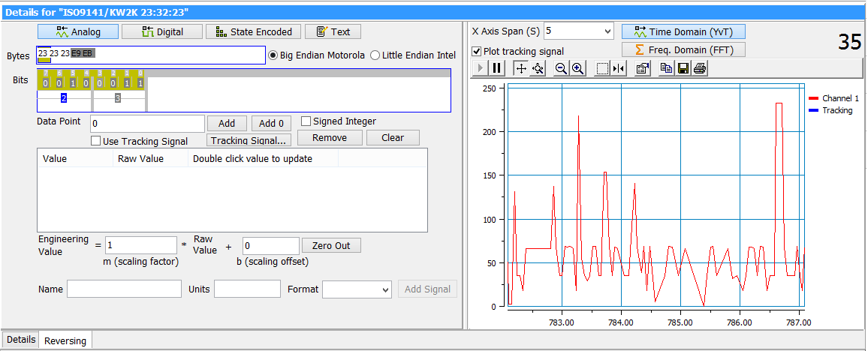Switch to the Reversing tab

coord(65,340)
